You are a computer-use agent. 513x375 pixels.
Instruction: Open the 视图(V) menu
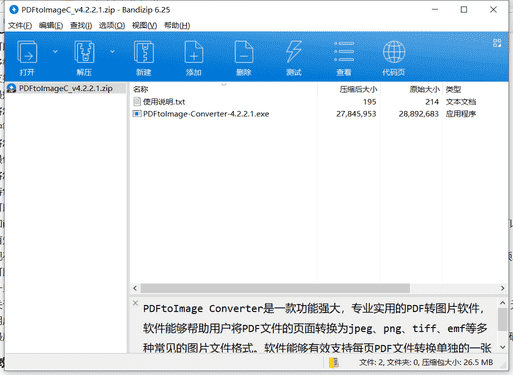pos(144,26)
